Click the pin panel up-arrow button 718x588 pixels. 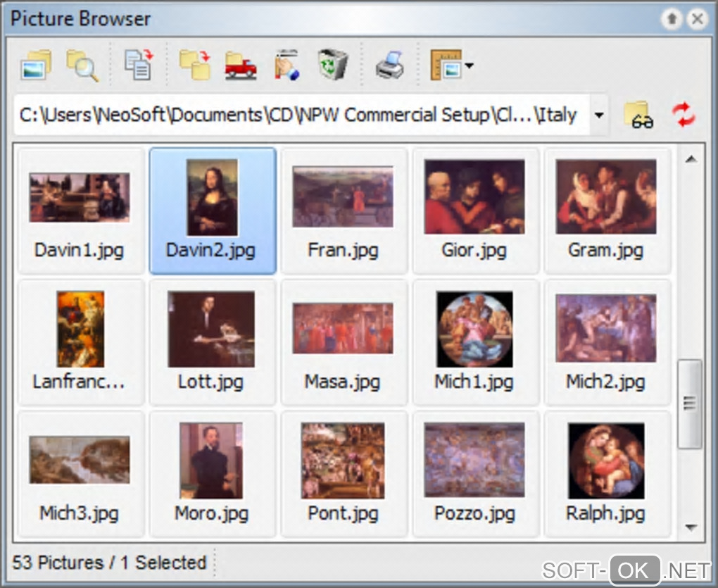coord(672,19)
